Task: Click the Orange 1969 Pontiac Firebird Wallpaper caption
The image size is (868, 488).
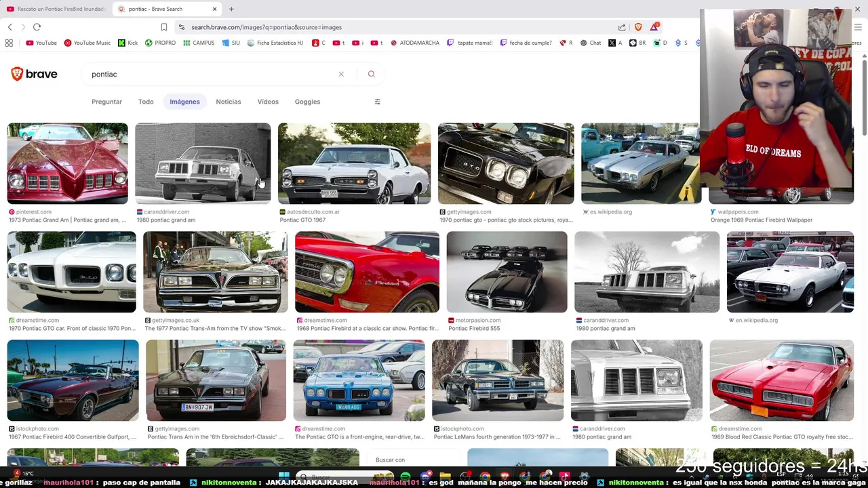Action: 762,220
